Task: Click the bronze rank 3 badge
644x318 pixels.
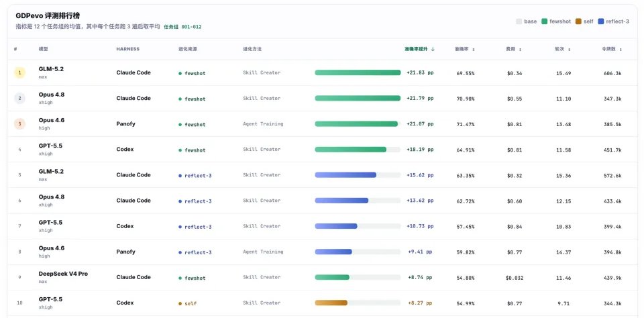Action: (19, 123)
